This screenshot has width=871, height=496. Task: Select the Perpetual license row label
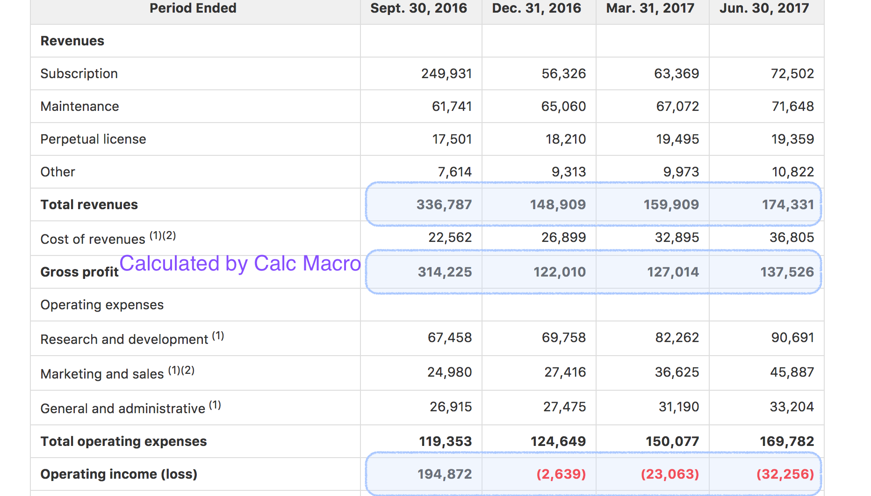(x=93, y=139)
